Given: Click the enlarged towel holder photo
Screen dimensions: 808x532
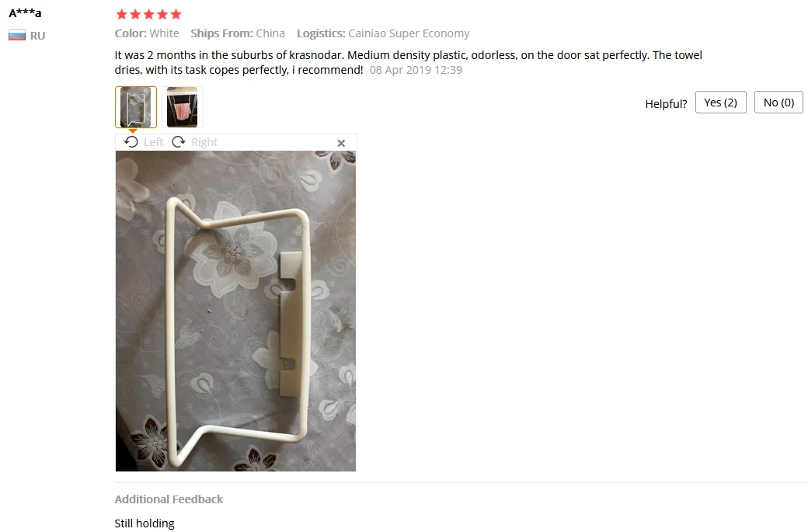Looking at the screenshot, I should tap(235, 311).
